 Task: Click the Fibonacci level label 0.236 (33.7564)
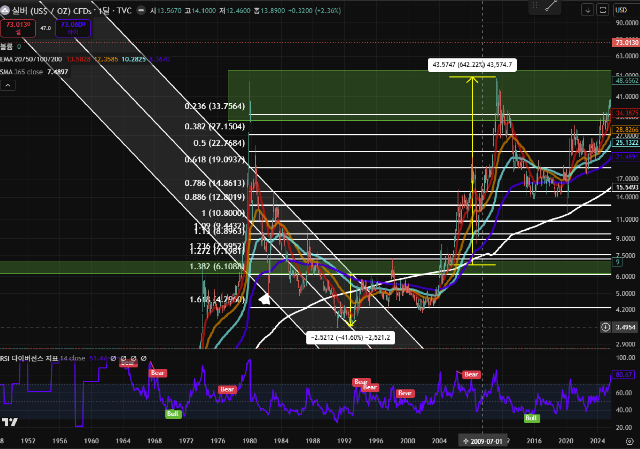(x=215, y=106)
